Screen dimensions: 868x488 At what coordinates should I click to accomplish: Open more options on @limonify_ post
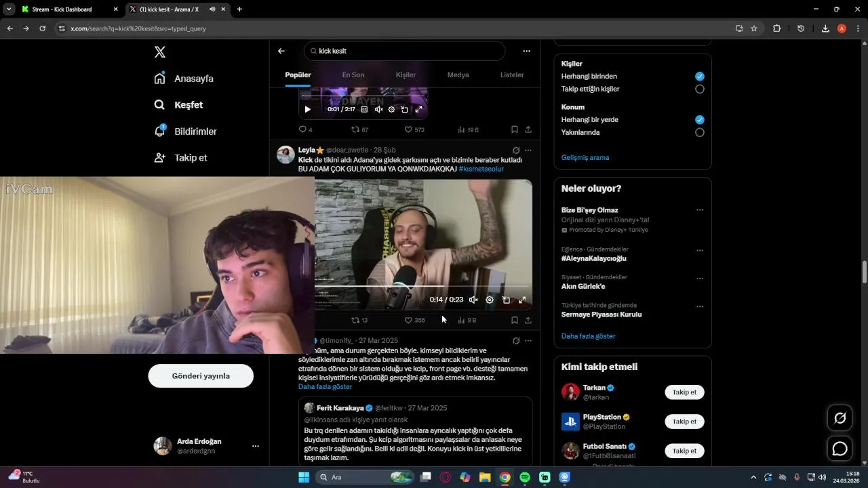click(528, 340)
